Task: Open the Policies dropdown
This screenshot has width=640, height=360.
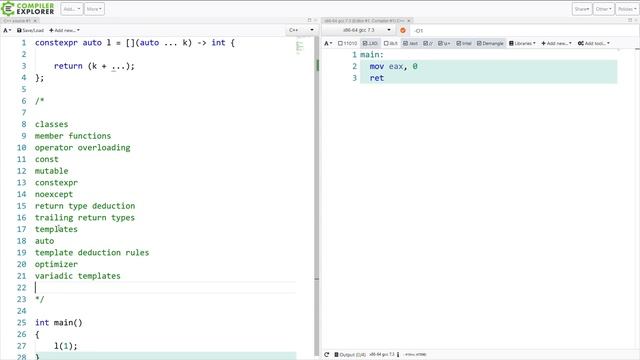Action: 627,9
